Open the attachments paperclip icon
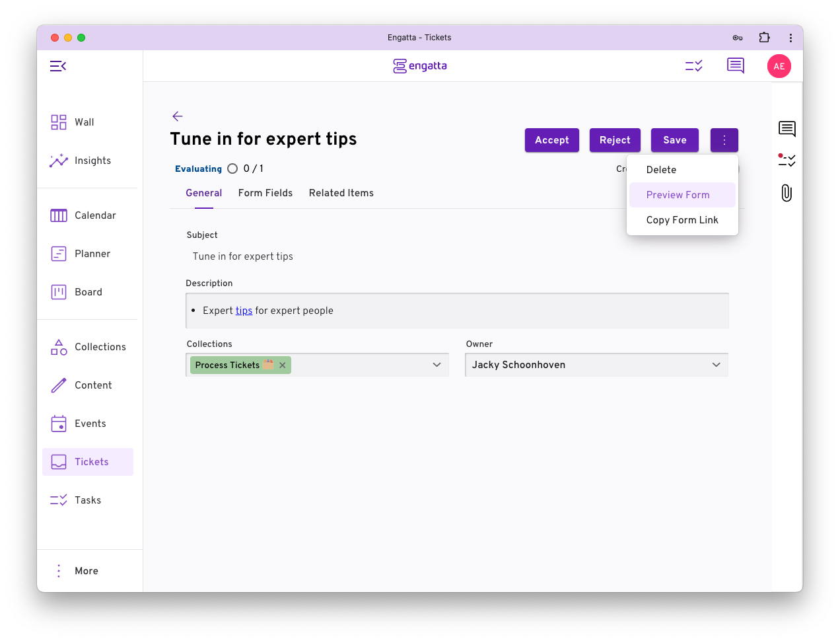 point(787,193)
